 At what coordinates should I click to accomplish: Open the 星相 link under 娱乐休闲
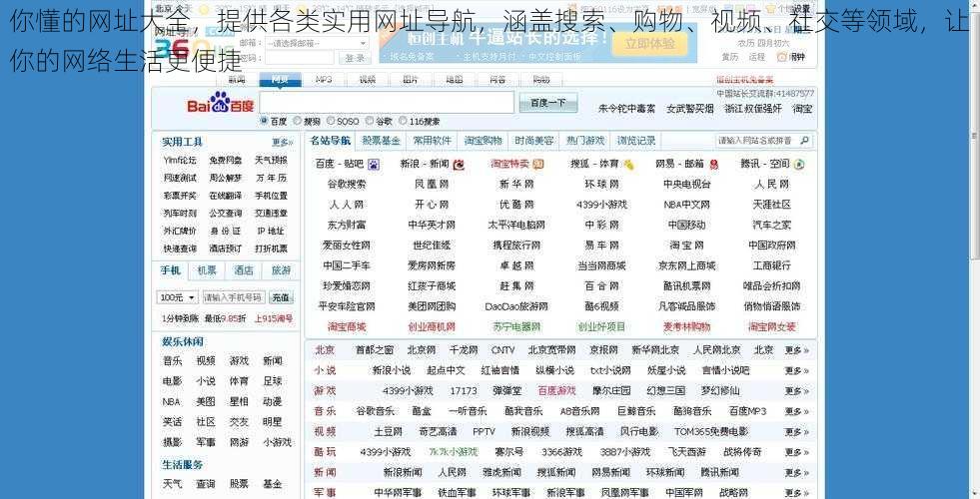239,401
